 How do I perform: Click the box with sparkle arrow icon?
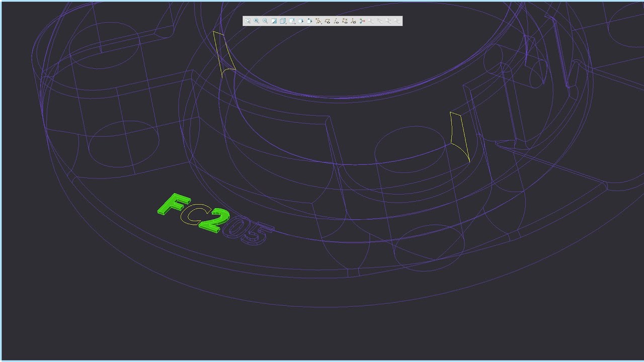(x=309, y=21)
